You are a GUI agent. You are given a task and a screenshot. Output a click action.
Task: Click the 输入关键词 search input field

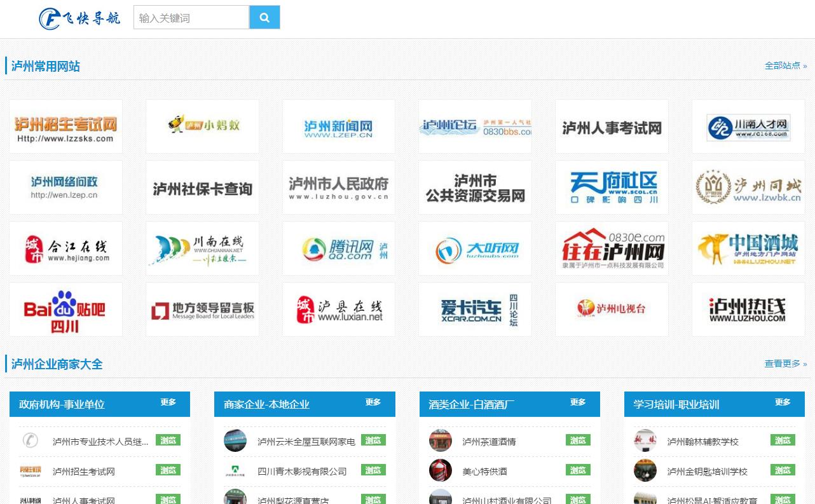[x=191, y=18]
